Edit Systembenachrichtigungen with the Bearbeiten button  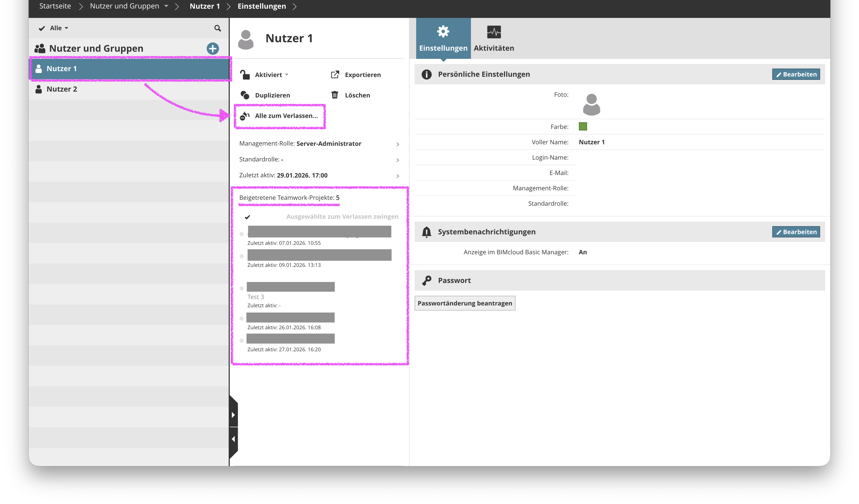tap(796, 232)
